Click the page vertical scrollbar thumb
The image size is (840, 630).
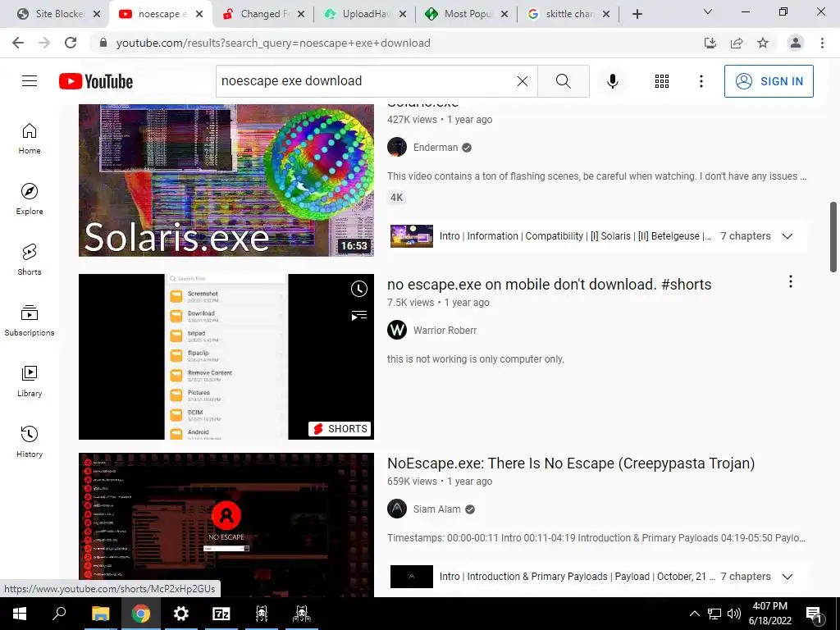(x=833, y=237)
